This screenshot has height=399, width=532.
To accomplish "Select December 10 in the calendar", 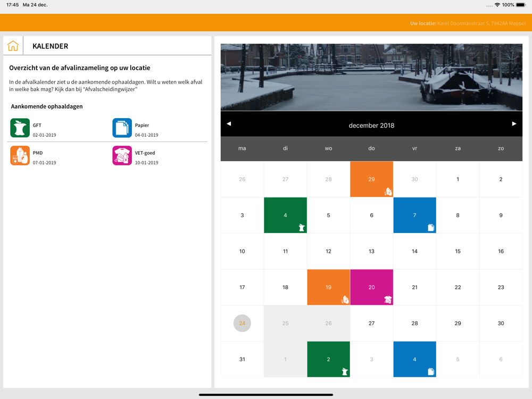I will tap(242, 251).
